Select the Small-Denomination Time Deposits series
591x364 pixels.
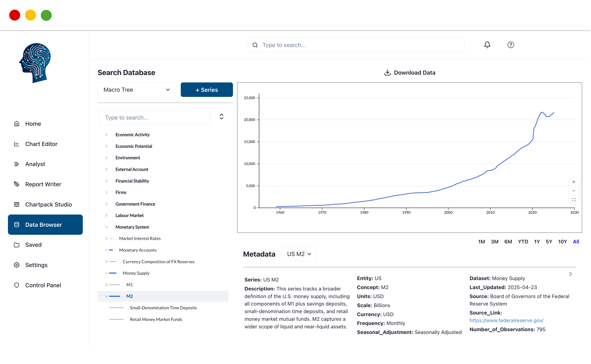point(163,308)
